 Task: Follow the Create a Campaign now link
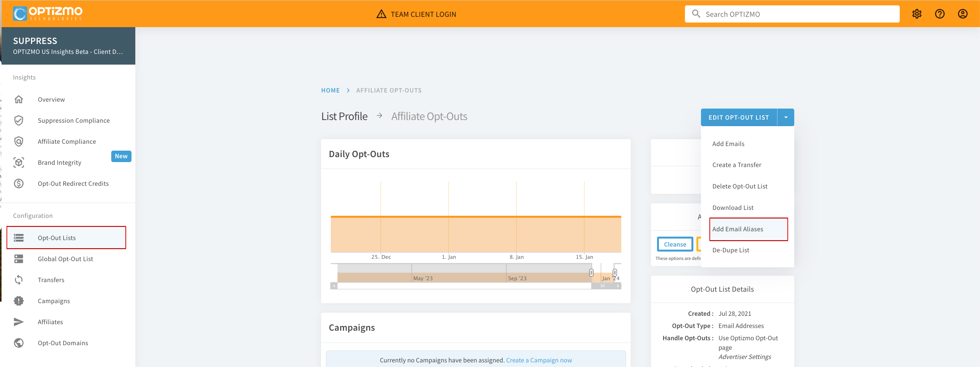(539, 360)
